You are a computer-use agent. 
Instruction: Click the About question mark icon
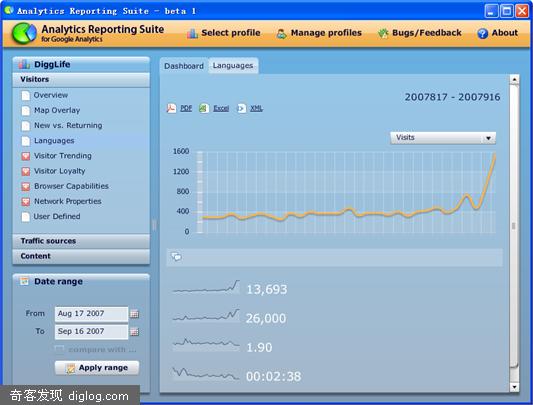[x=482, y=33]
